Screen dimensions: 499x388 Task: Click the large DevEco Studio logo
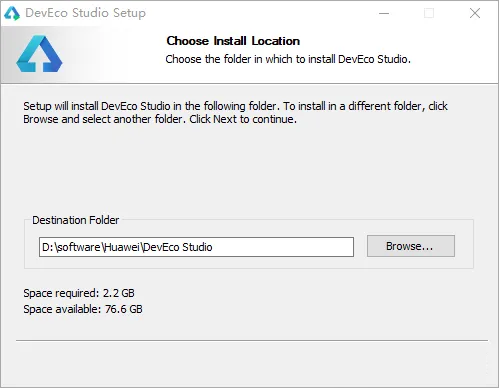pyautogui.click(x=39, y=54)
